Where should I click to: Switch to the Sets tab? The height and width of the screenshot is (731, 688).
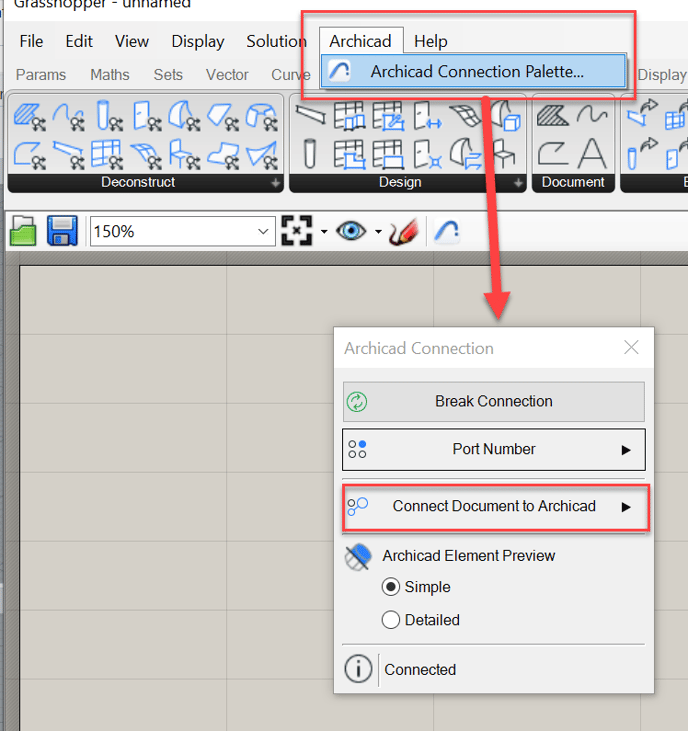[x=168, y=75]
